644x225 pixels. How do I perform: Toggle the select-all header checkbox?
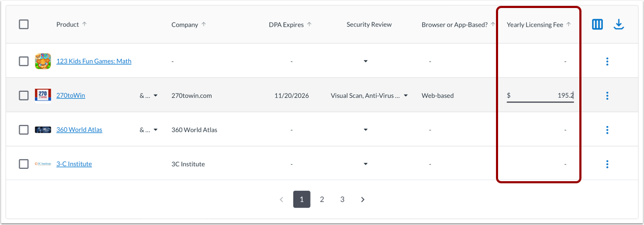pos(24,25)
